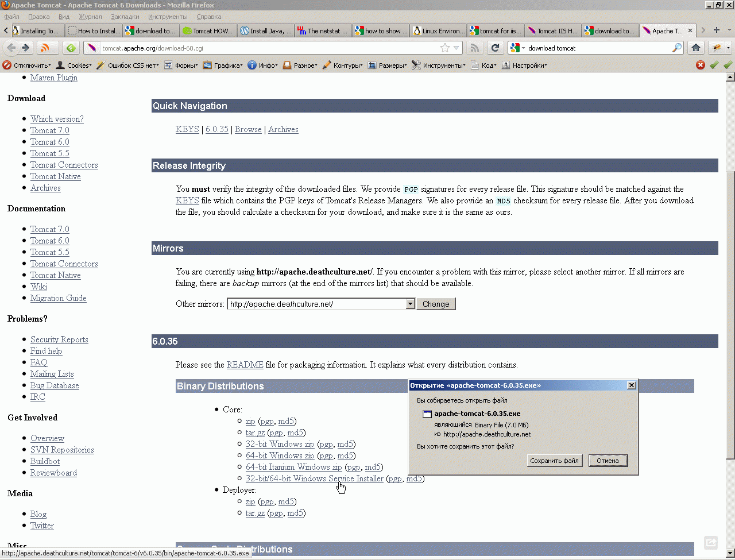Click the search magnifier icon
The height and width of the screenshot is (560, 735).
pos(677,48)
